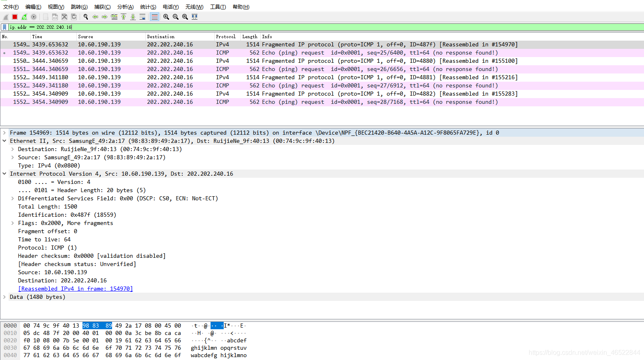Restart the current capture
The width and height of the screenshot is (644, 360).
pyautogui.click(x=24, y=17)
